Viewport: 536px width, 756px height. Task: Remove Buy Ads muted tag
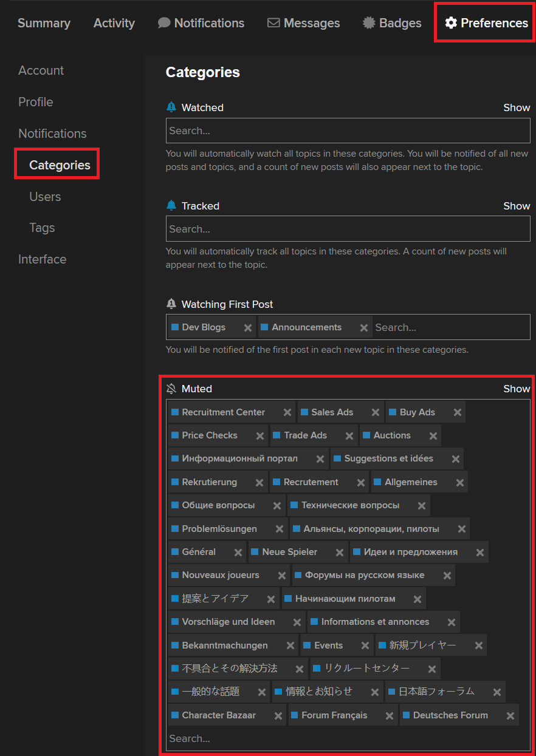pos(458,412)
